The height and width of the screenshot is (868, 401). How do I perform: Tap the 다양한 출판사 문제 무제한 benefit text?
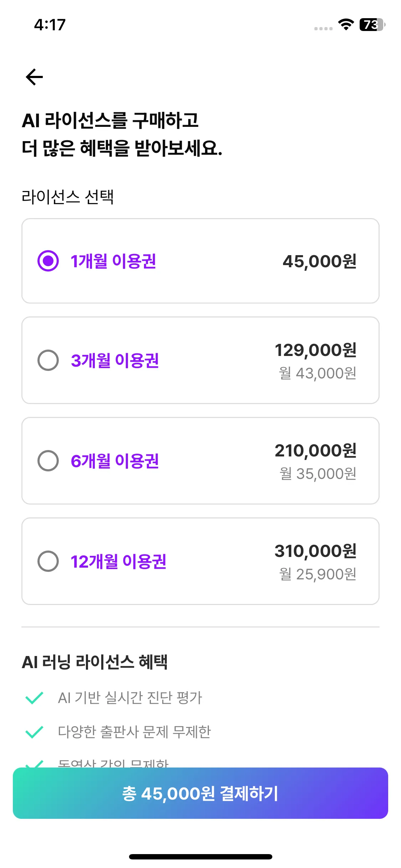pyautogui.click(x=134, y=732)
